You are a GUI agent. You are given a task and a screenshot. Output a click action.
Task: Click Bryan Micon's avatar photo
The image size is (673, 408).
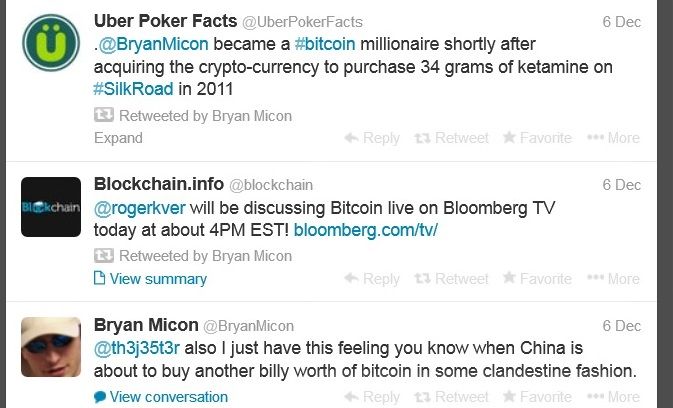tap(51, 347)
